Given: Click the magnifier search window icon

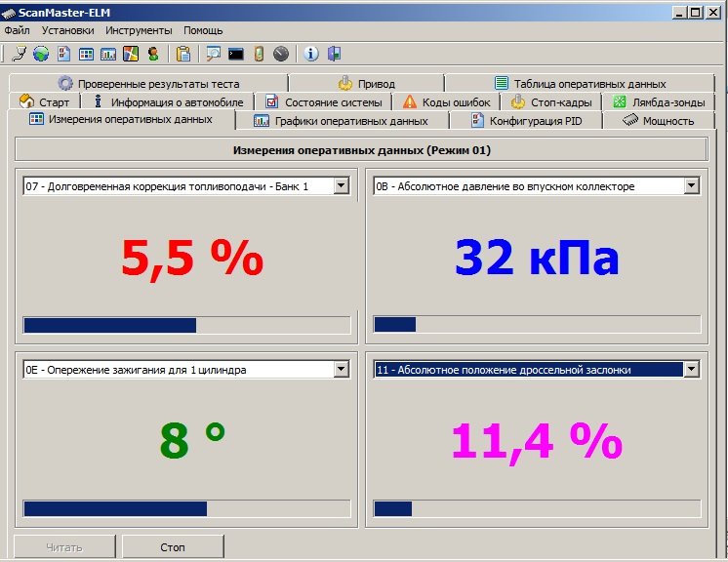Looking at the screenshot, I should [x=213, y=54].
